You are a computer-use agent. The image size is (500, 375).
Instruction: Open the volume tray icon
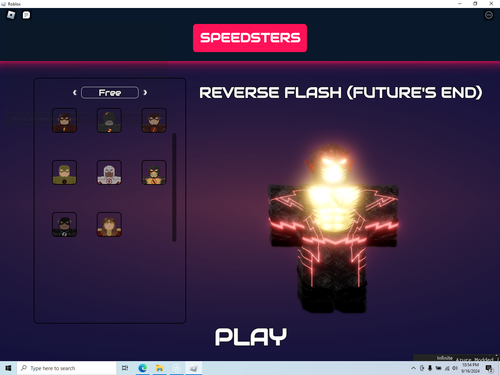coord(455,368)
